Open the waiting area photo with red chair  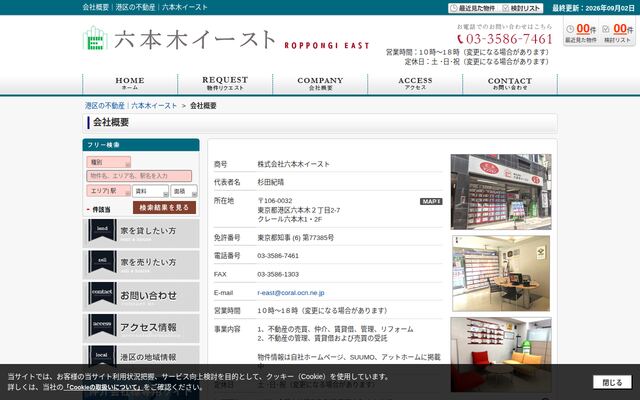point(501,354)
